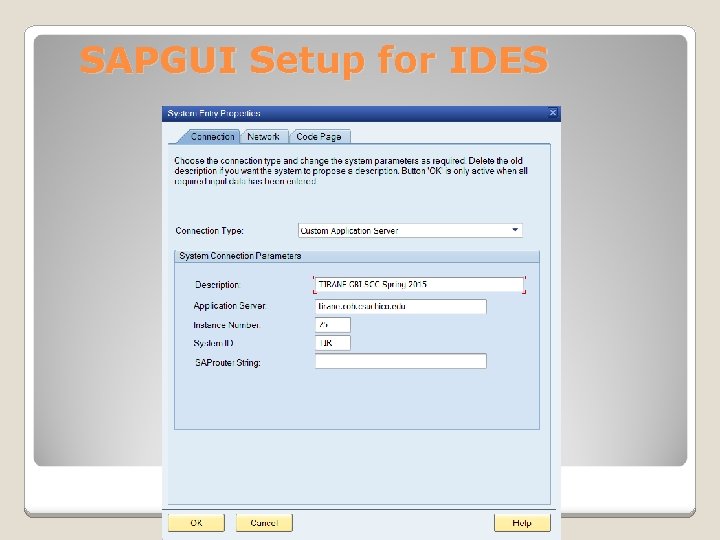Click the SAProuter String label

228,363
